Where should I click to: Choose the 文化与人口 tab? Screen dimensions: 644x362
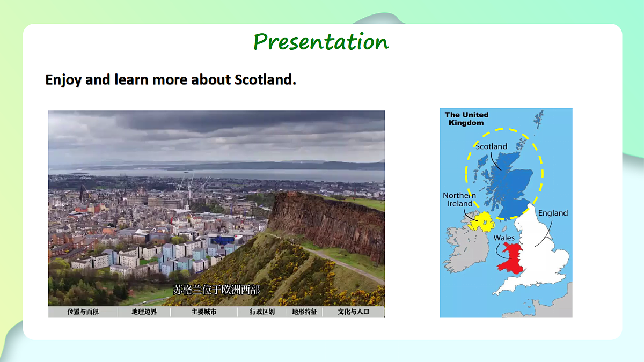click(354, 312)
